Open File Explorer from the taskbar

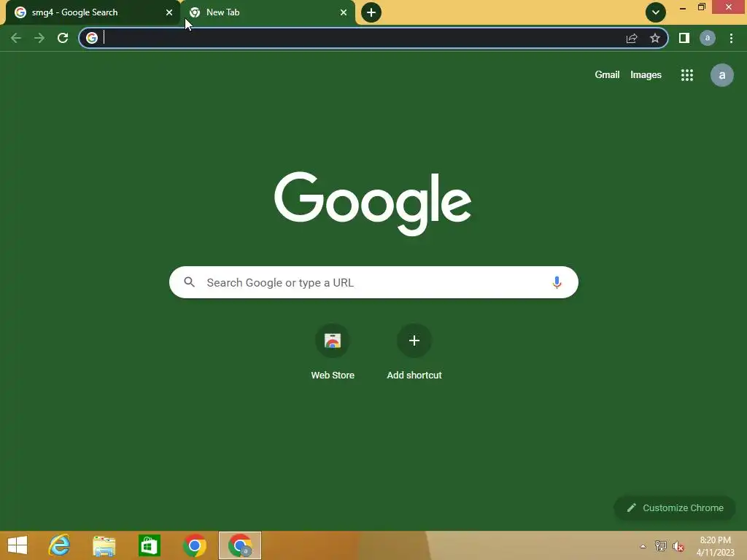[x=104, y=545]
